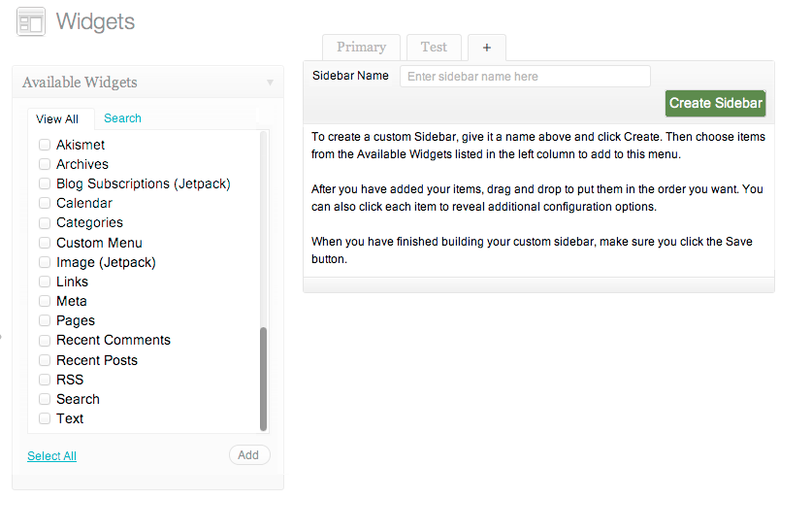Mark the Recent Posts checkbox

[45, 360]
